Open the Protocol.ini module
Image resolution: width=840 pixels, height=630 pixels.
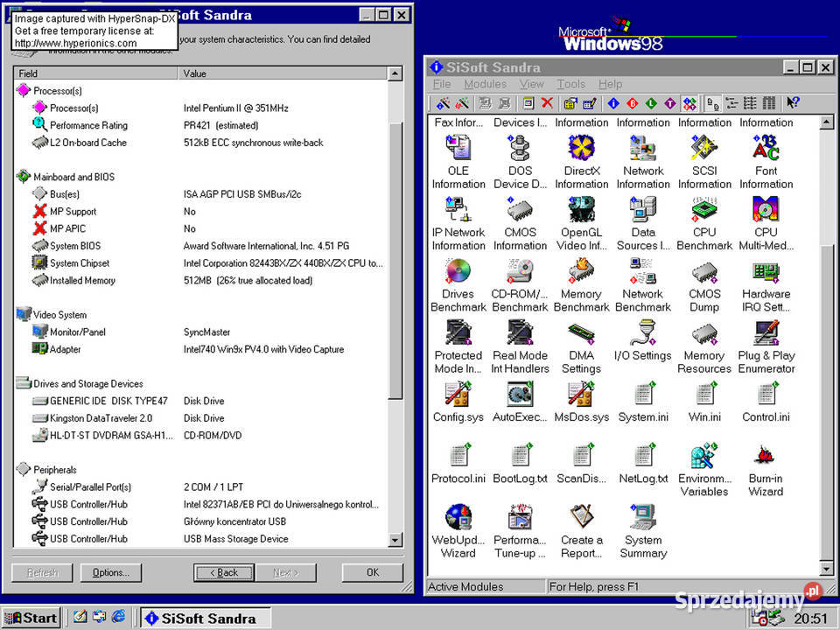[458, 464]
